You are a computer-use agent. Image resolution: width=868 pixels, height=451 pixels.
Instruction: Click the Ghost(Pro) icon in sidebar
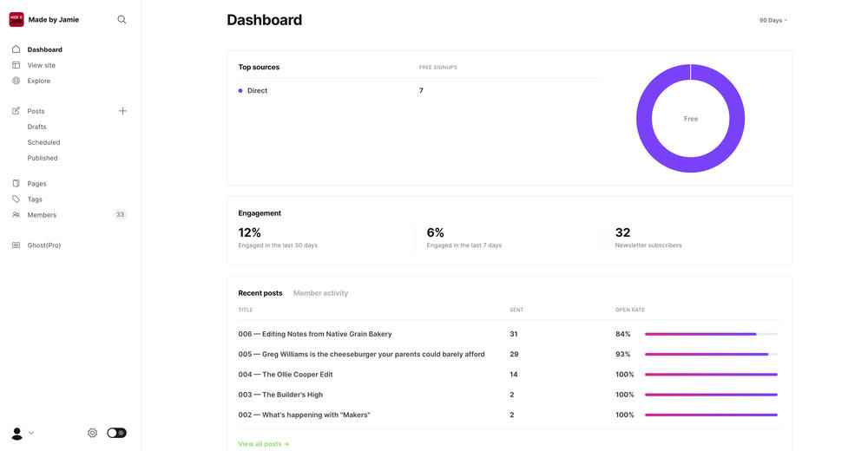coord(16,245)
